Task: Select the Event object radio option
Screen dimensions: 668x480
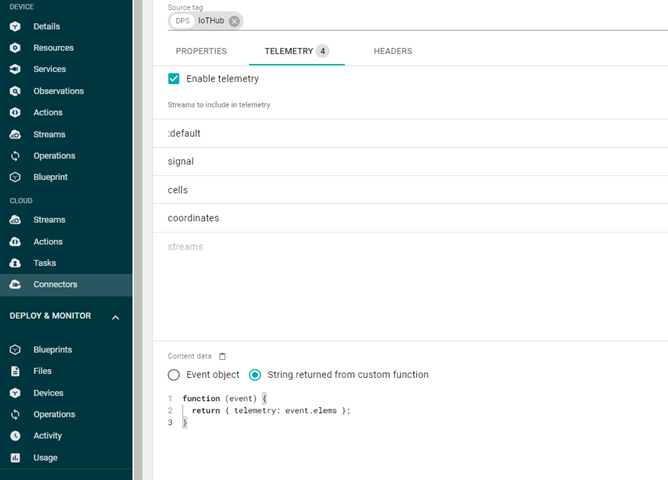Action: (173, 375)
